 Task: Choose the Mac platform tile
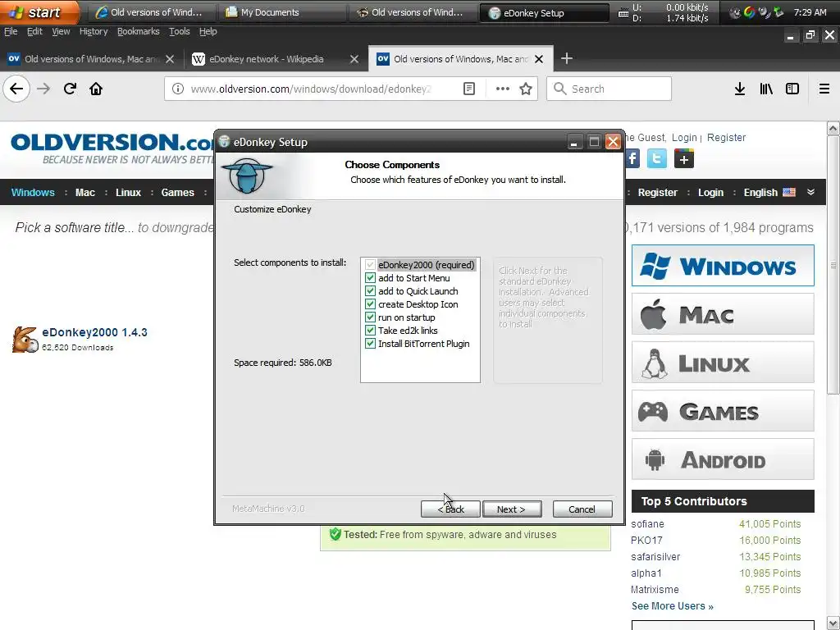pos(723,314)
